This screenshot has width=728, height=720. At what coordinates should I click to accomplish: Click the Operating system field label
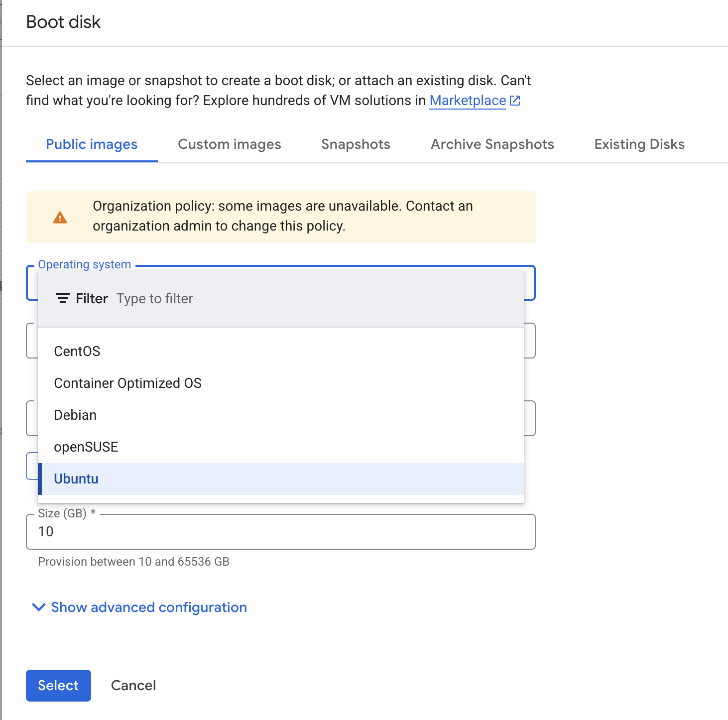click(x=84, y=264)
